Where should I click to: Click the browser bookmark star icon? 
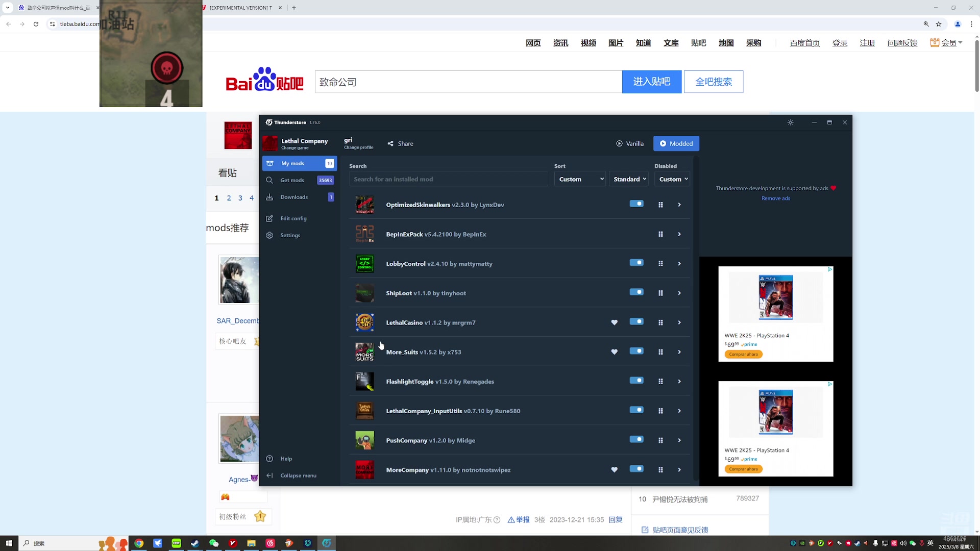938,24
